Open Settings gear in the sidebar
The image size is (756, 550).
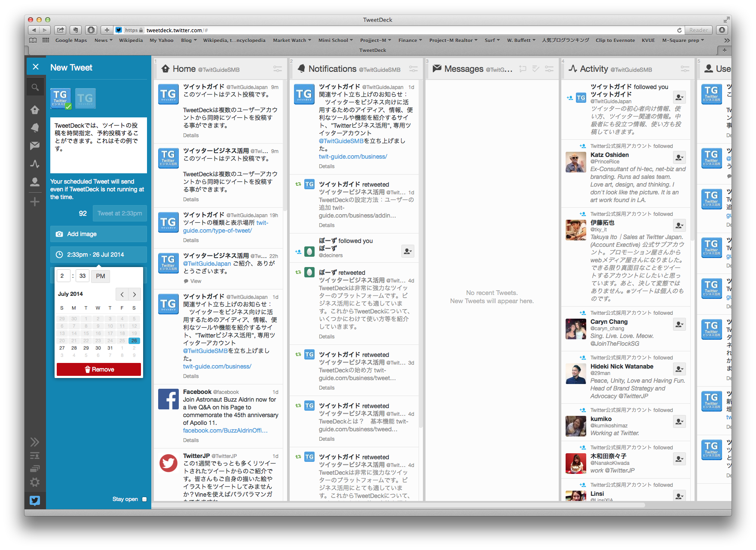(x=35, y=482)
